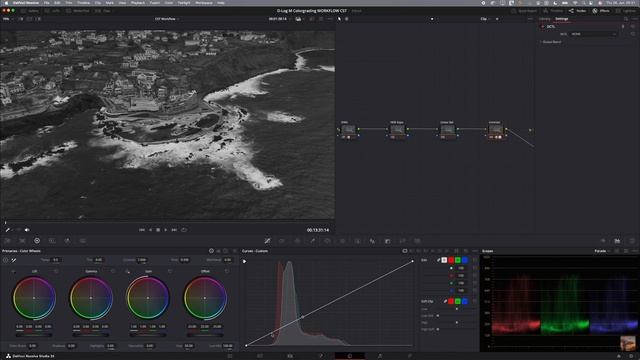Open the Motion Effects palette
This screenshot has width=640, height=360.
[82, 241]
